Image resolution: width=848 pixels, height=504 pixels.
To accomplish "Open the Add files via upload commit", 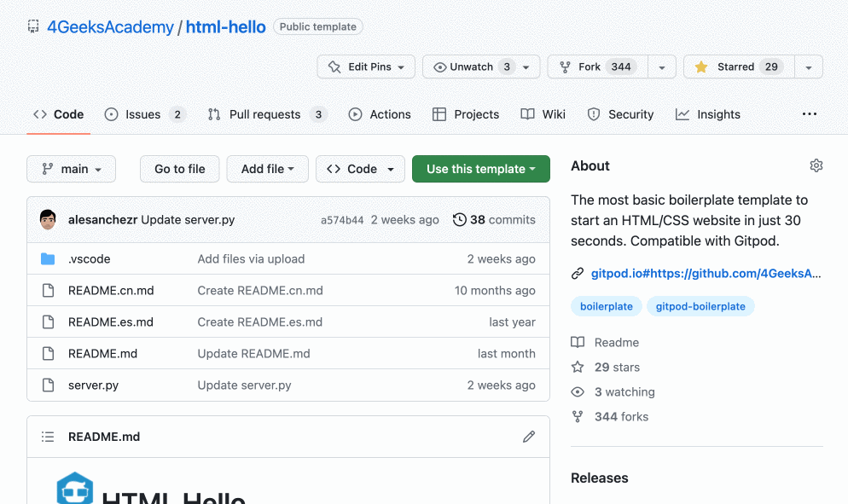I will pos(251,259).
